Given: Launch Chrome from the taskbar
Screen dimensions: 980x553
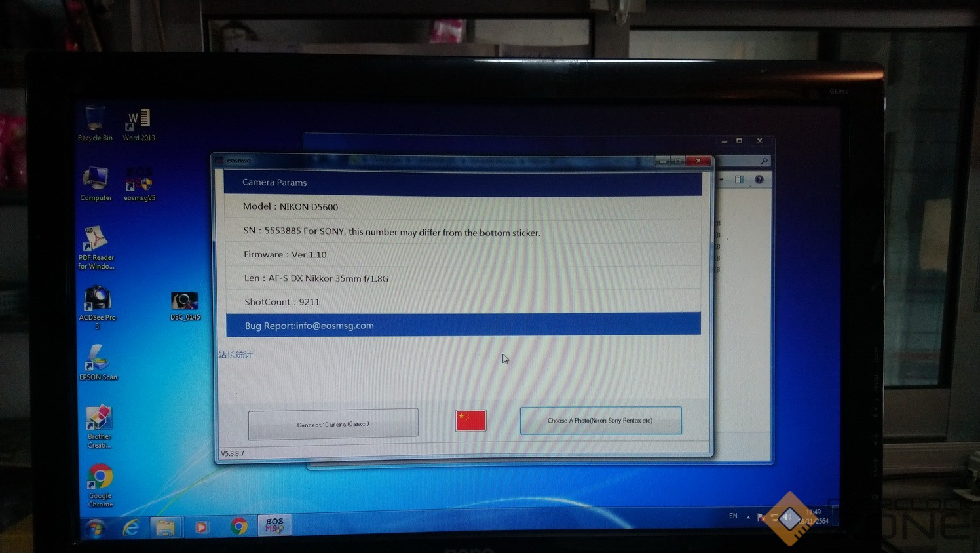Looking at the screenshot, I should 238,526.
